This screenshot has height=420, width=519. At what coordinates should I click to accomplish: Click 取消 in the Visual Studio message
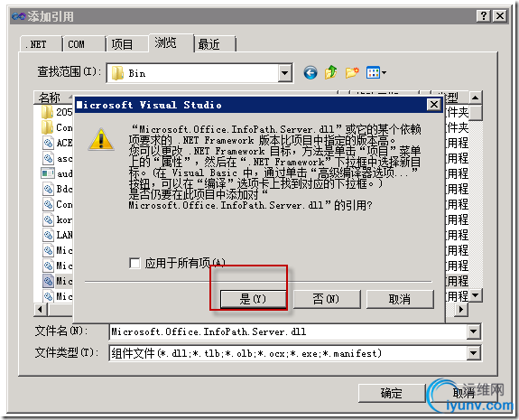400,299
